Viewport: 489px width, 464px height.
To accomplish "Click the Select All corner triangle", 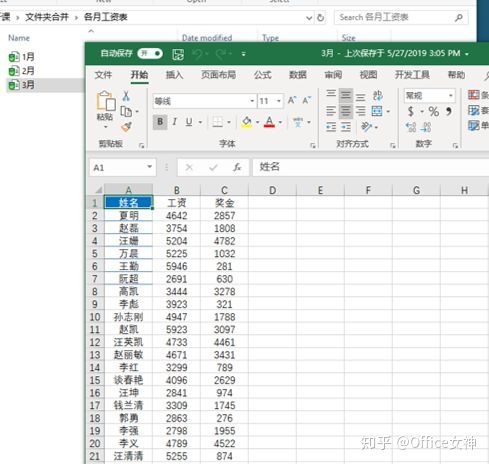I will click(99, 190).
